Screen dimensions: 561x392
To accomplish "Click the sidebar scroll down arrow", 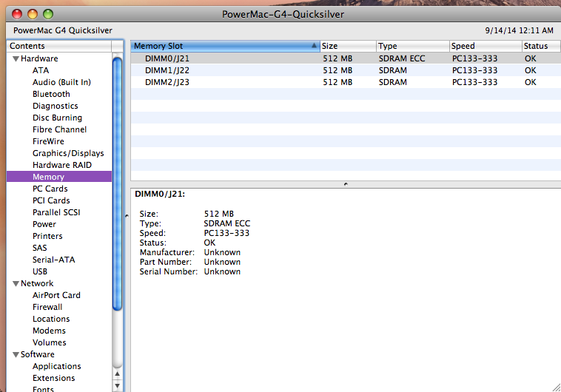I will pyautogui.click(x=117, y=386).
